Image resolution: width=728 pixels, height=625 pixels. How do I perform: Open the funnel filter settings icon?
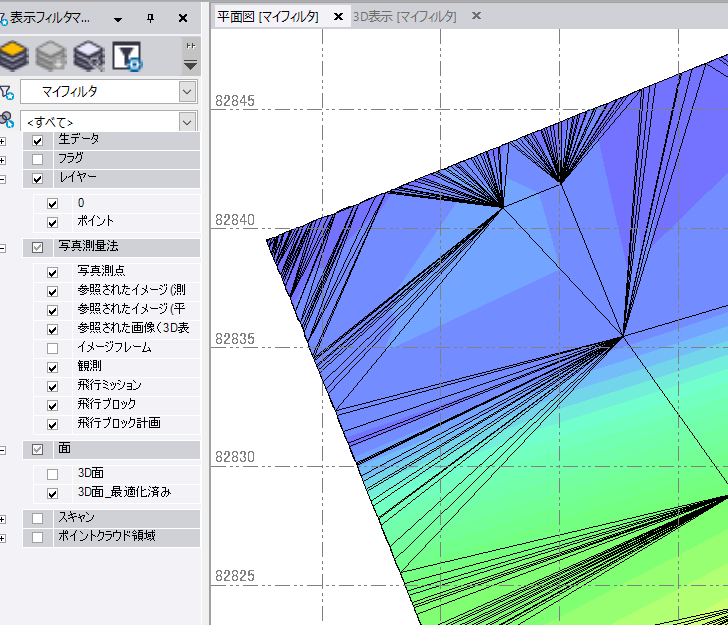(126, 55)
